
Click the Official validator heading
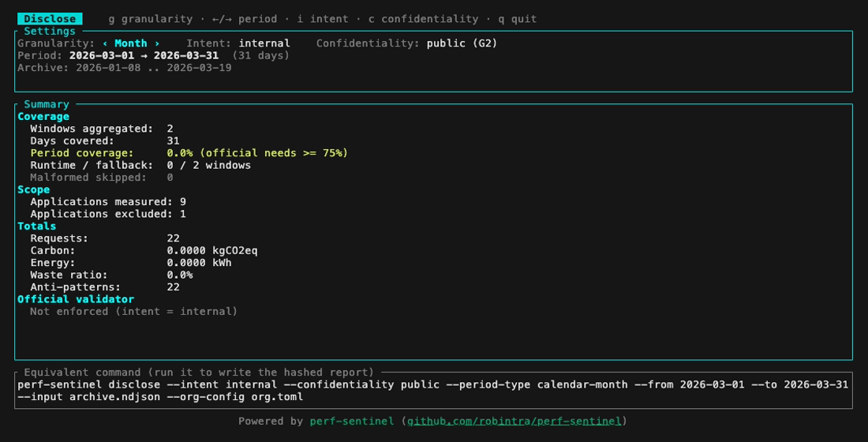click(76, 299)
